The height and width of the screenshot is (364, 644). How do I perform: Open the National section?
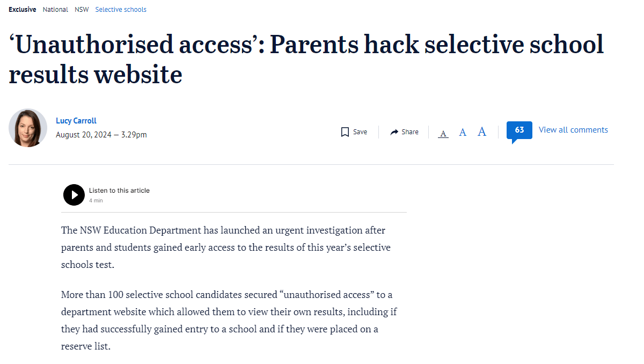point(55,9)
